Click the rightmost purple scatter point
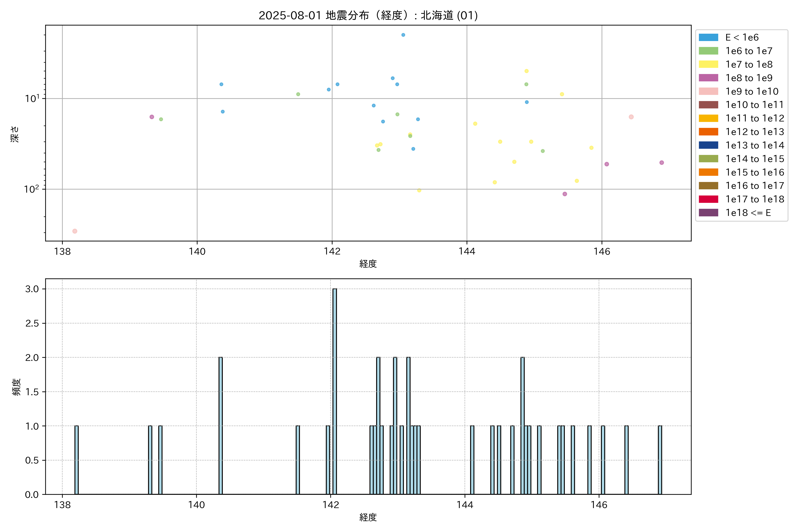Viewport: 798px width, 532px height. 661,162
